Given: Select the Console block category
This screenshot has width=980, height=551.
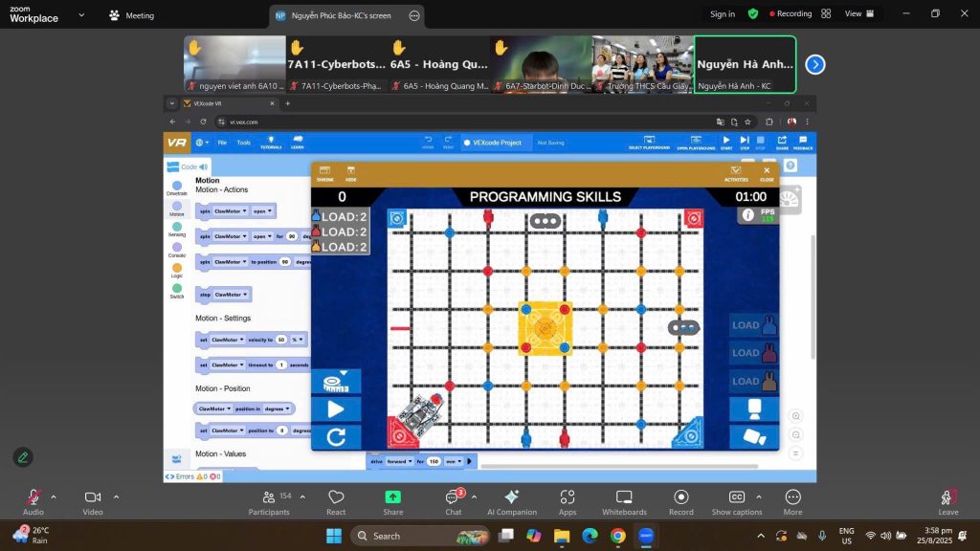Looking at the screenshot, I should click(x=177, y=250).
